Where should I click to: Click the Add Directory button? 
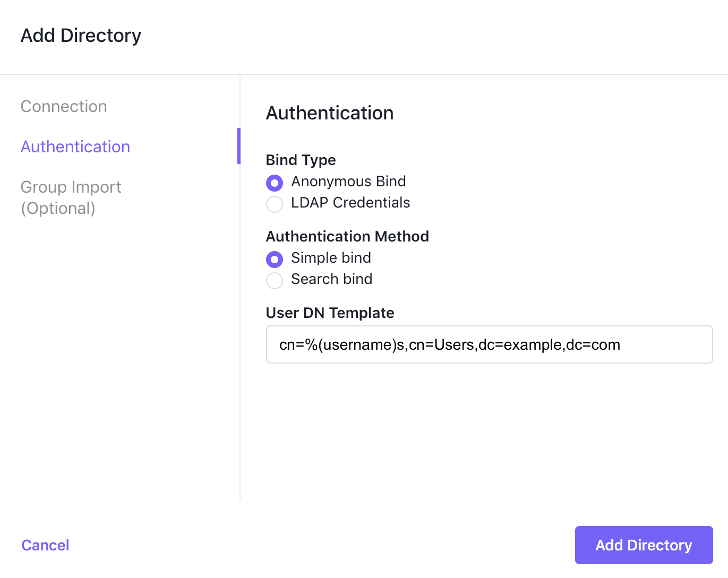tap(644, 545)
